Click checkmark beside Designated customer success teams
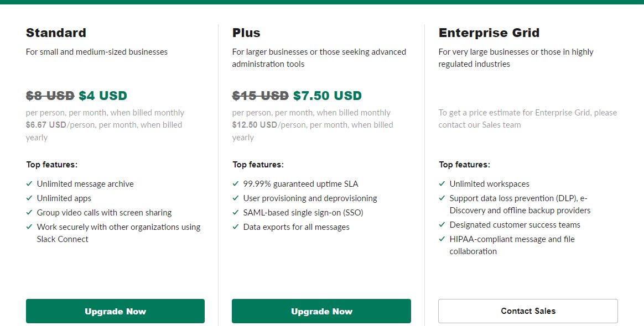 coord(442,225)
